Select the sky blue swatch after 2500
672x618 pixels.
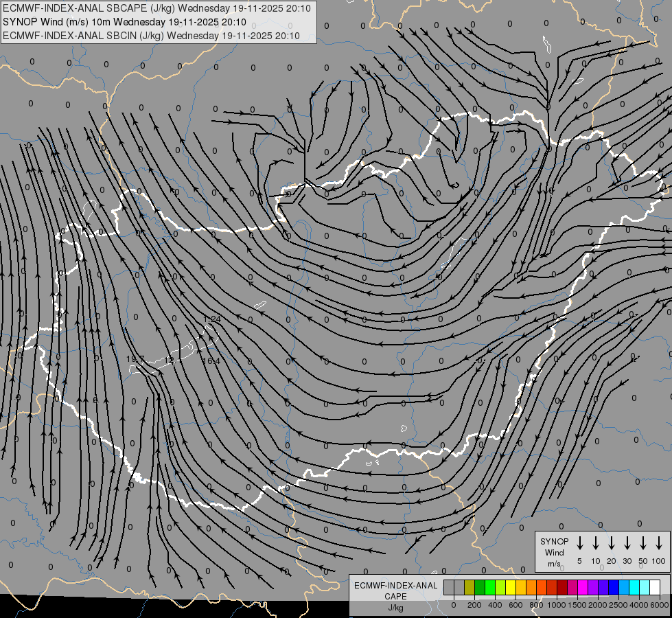pos(623,587)
